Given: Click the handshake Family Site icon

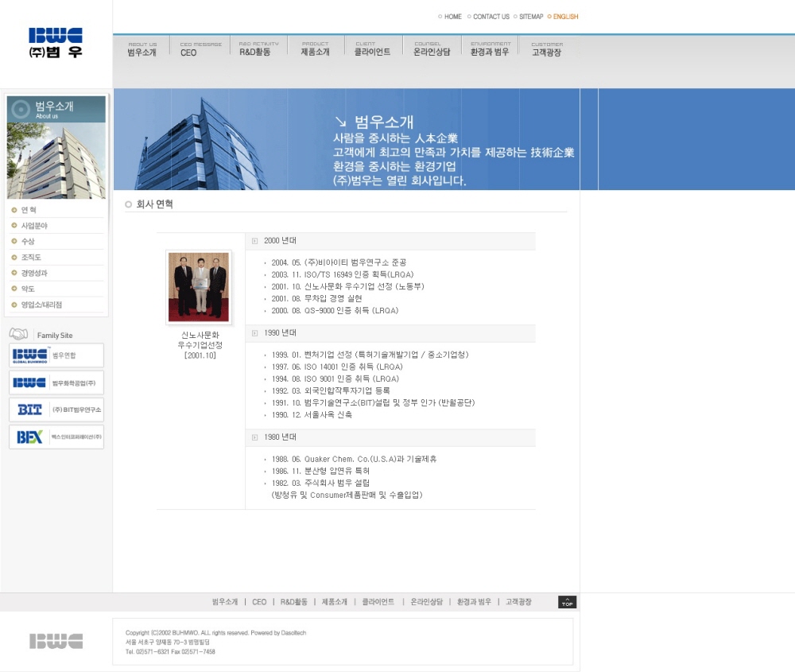Looking at the screenshot, I should tap(18, 334).
